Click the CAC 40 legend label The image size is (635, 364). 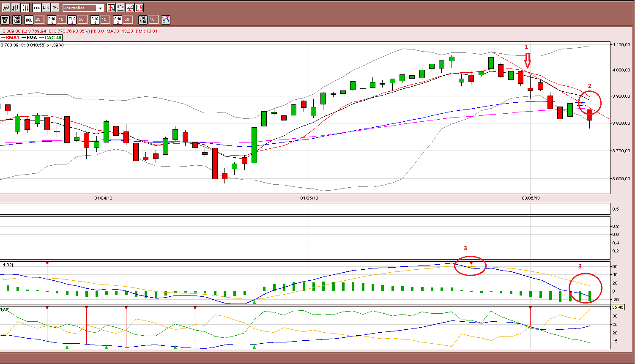click(x=53, y=38)
